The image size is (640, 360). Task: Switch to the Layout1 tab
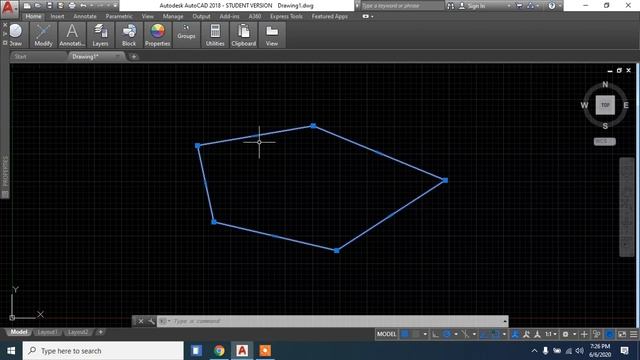(x=47, y=332)
